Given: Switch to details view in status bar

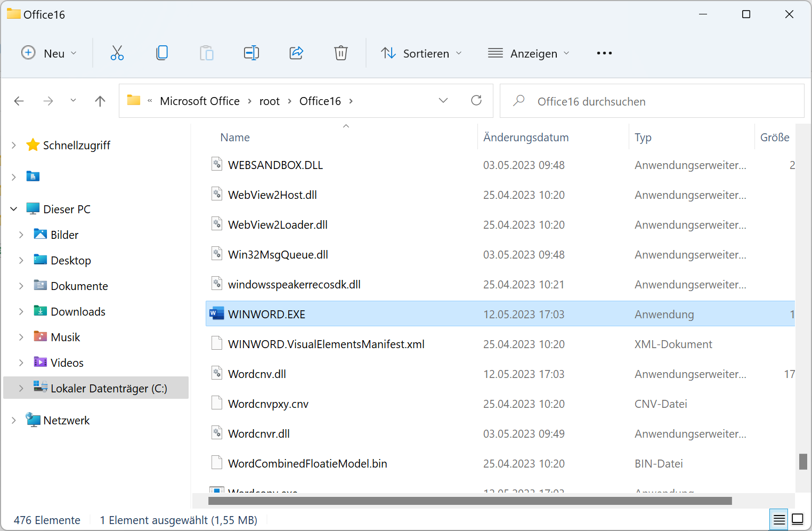Looking at the screenshot, I should pyautogui.click(x=779, y=519).
